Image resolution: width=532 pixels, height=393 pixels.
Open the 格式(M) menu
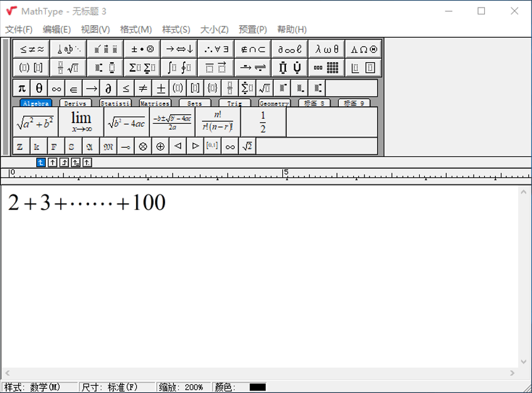pos(136,30)
